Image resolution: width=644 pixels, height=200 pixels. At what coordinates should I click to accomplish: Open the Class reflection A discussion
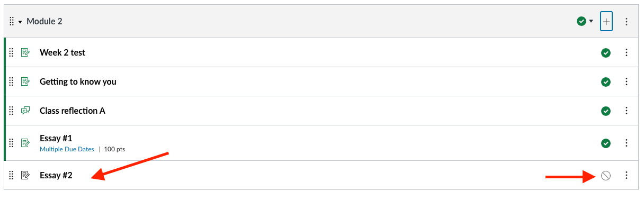[x=73, y=111]
